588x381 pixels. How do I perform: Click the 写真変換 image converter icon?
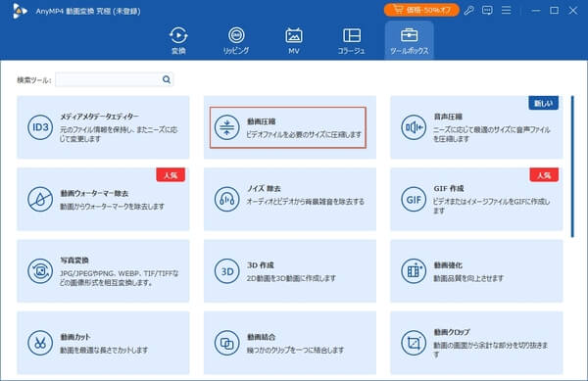pyautogui.click(x=40, y=271)
